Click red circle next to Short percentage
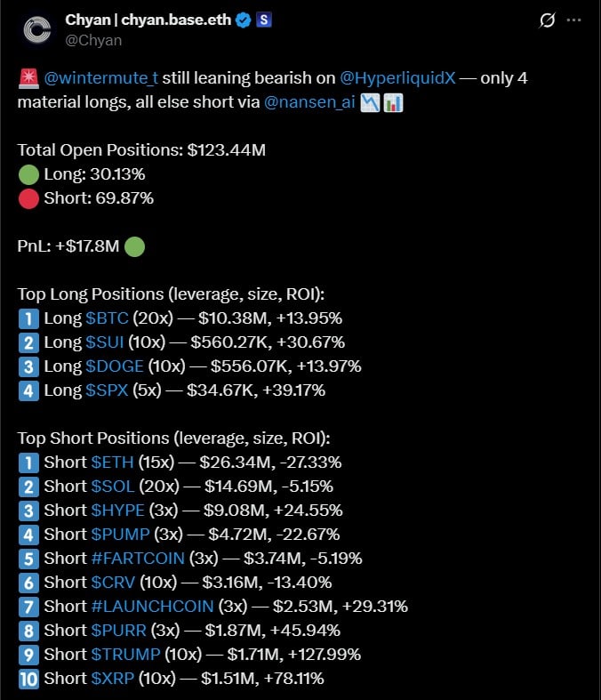Viewport: 601px width, 700px height. pyautogui.click(x=28, y=198)
